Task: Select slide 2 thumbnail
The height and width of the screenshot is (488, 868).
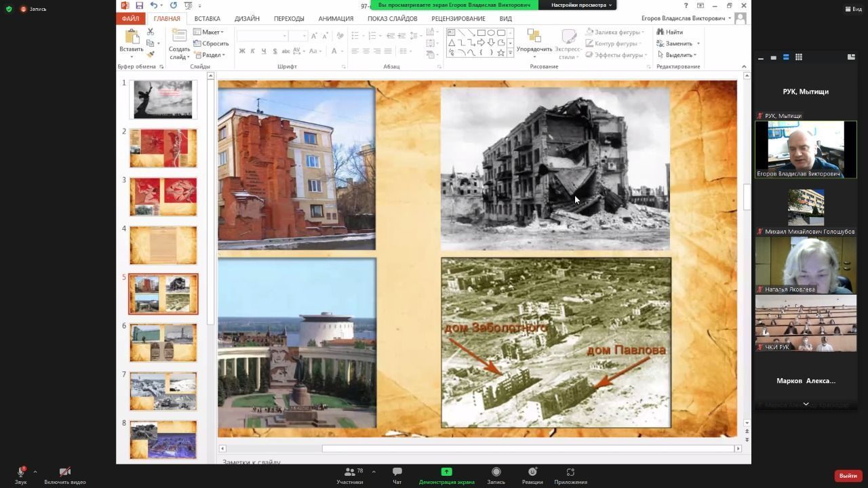Action: pyautogui.click(x=163, y=148)
